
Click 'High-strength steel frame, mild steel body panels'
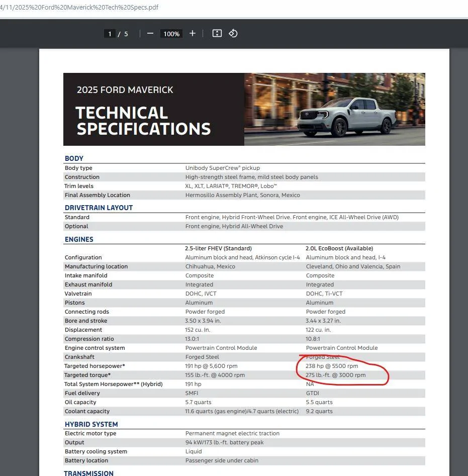tap(252, 177)
